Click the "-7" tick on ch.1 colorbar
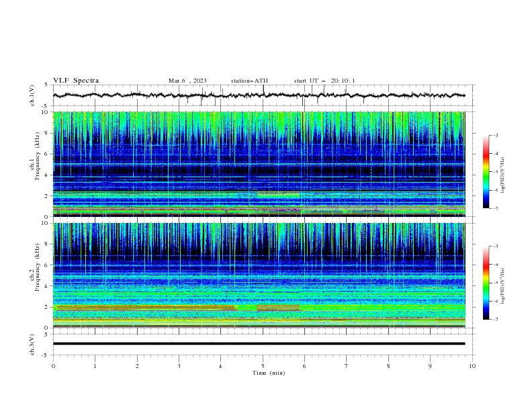This screenshot has height=411, width=532. click(495, 208)
